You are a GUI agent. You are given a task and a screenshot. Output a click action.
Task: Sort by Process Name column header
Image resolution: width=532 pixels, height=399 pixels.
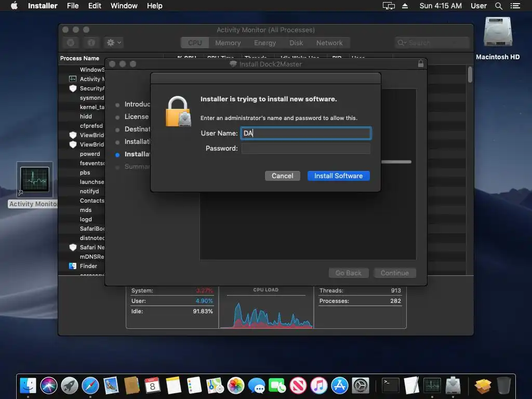coord(79,58)
